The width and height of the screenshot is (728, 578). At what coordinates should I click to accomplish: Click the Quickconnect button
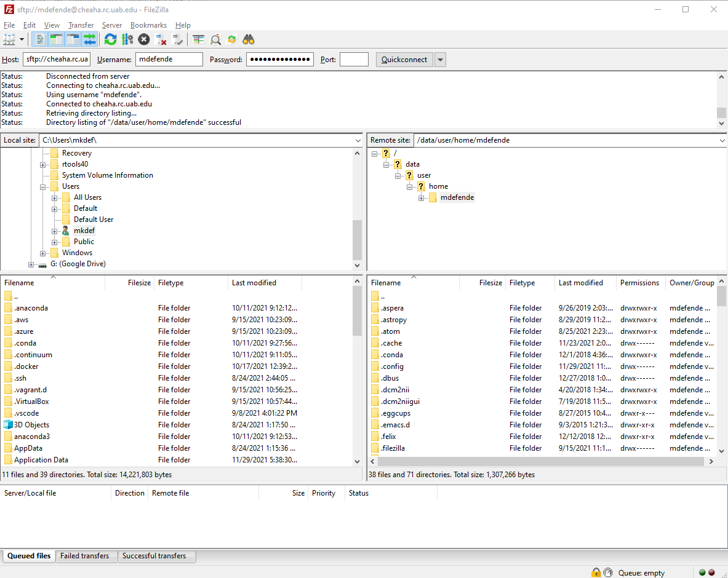[404, 60]
